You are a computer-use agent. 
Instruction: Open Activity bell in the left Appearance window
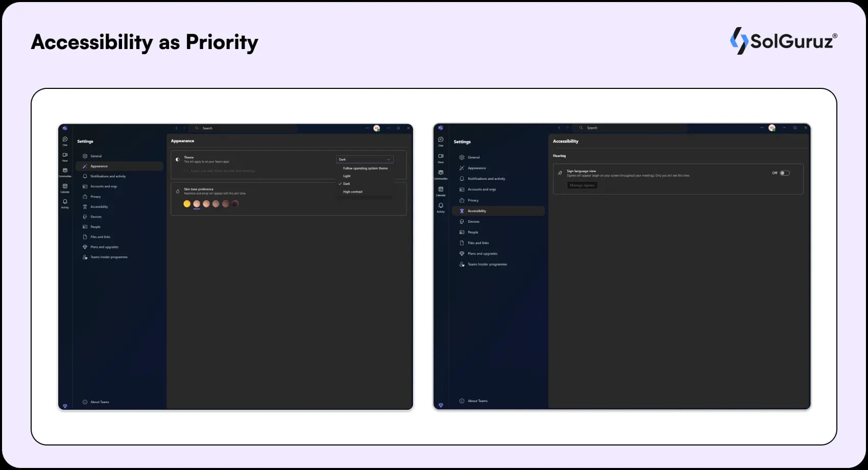tap(65, 203)
